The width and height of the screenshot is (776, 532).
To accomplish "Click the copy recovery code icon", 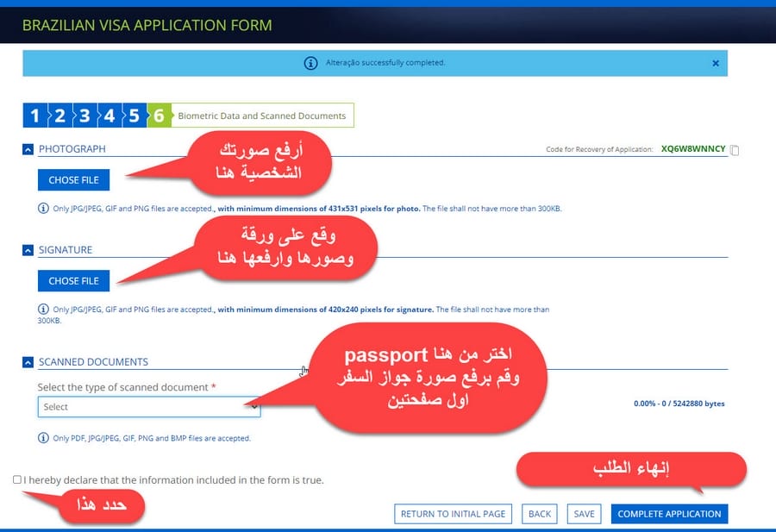I will point(734,150).
